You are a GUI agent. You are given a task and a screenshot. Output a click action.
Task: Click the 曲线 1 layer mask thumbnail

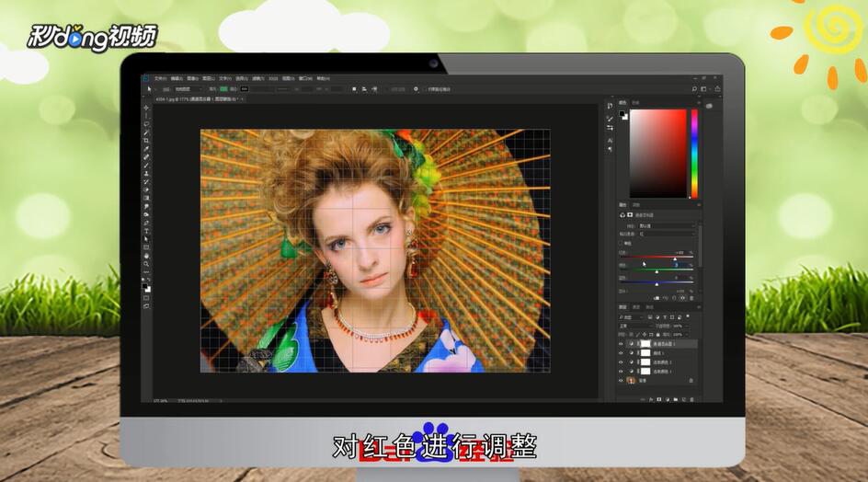click(x=645, y=353)
